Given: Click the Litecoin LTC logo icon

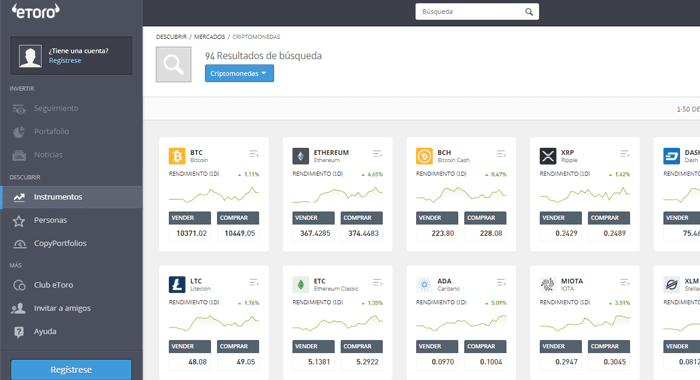Looking at the screenshot, I should 177,284.
